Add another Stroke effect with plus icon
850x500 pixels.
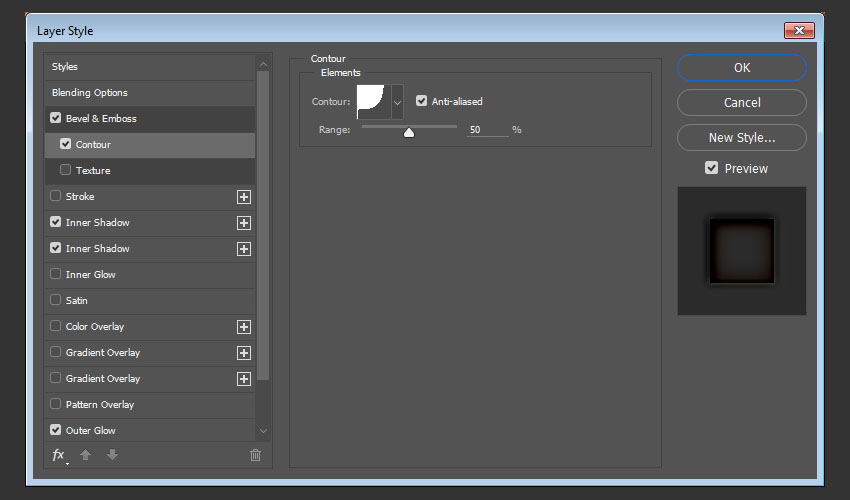(x=244, y=197)
